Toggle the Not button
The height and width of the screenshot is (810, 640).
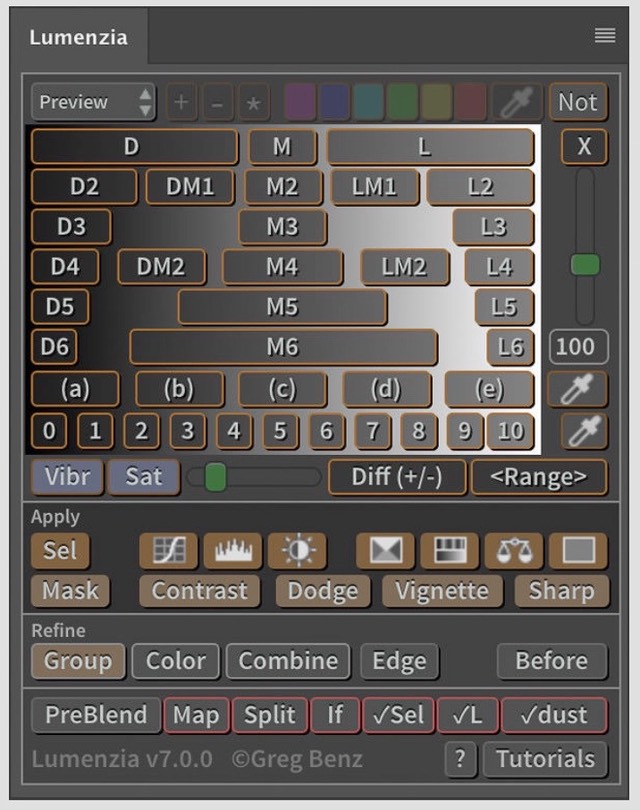(x=577, y=102)
